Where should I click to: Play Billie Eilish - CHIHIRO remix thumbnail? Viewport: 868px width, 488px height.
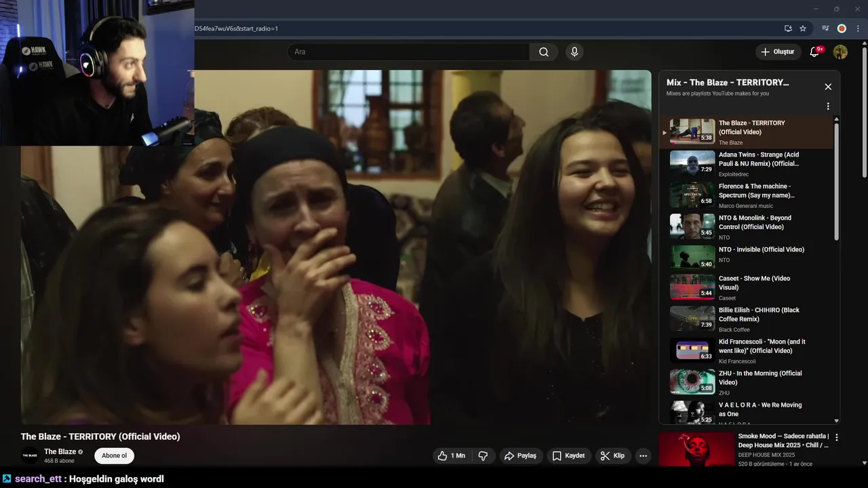[x=692, y=319]
